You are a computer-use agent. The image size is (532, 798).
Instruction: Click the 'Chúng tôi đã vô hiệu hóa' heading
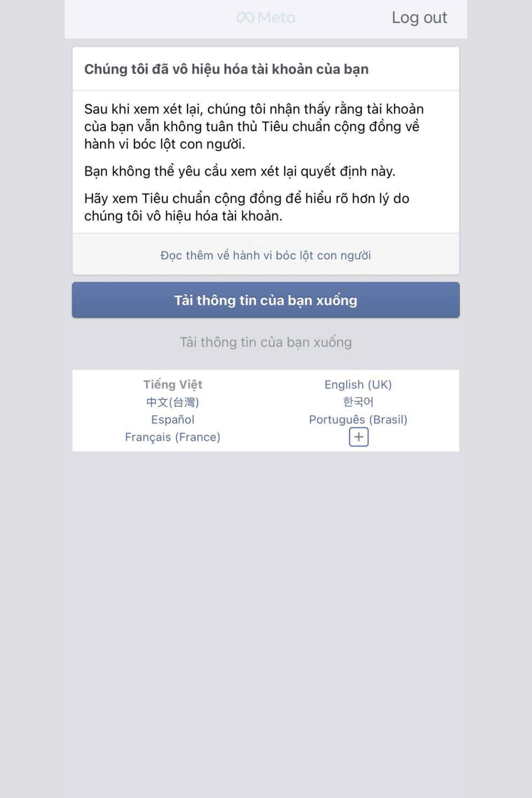click(x=227, y=69)
